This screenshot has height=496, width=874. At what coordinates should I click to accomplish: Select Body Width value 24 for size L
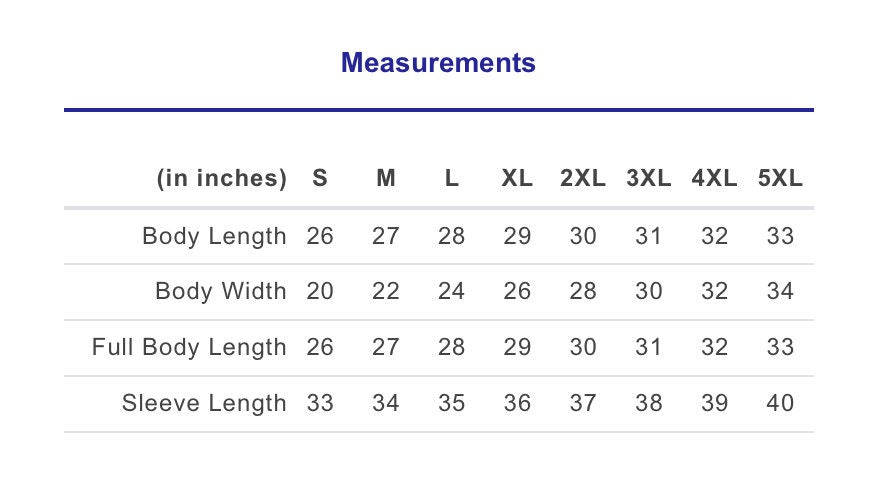coord(452,292)
